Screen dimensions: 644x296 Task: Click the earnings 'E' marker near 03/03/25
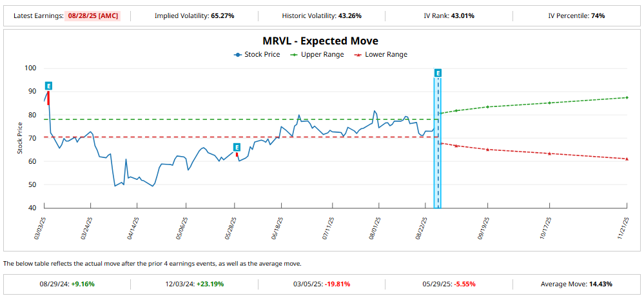48,86
